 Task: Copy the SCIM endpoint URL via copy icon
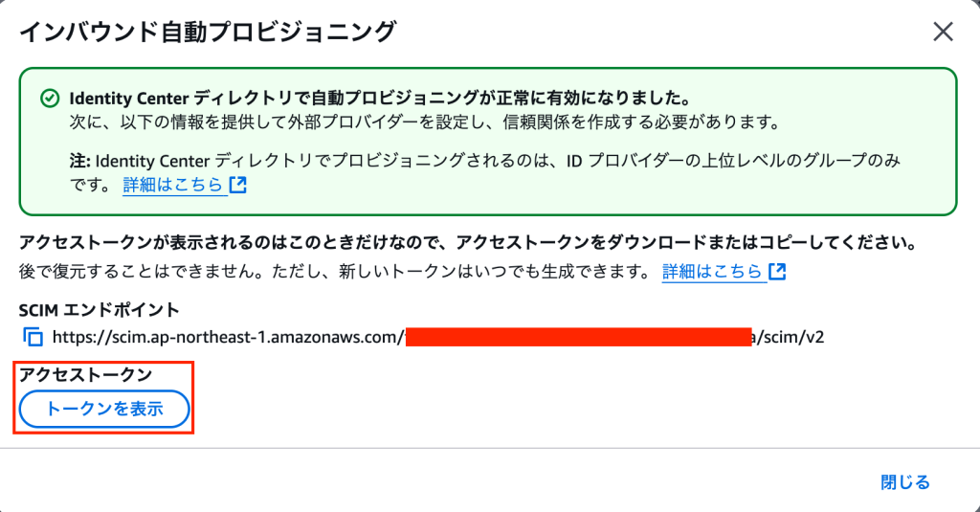click(33, 337)
